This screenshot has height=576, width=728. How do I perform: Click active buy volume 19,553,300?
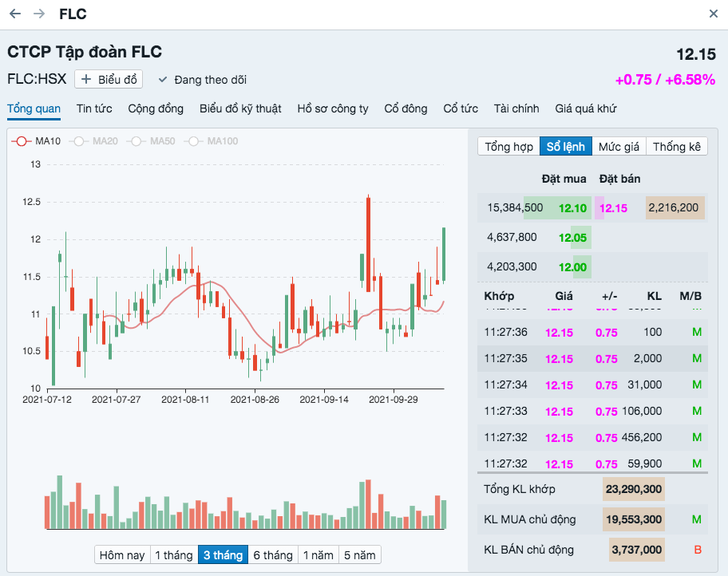pos(634,519)
